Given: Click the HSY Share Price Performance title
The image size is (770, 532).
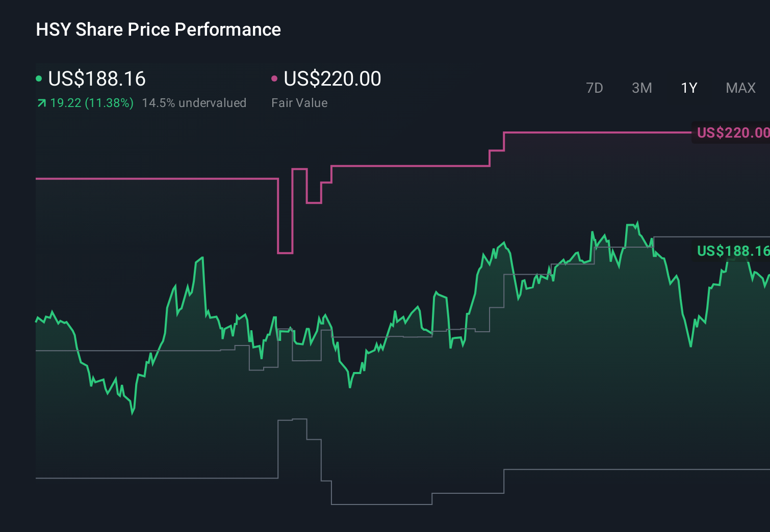Looking at the screenshot, I should click(x=158, y=30).
